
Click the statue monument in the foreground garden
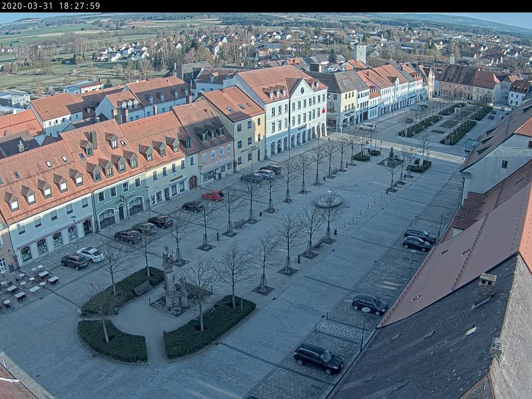[x=169, y=281]
